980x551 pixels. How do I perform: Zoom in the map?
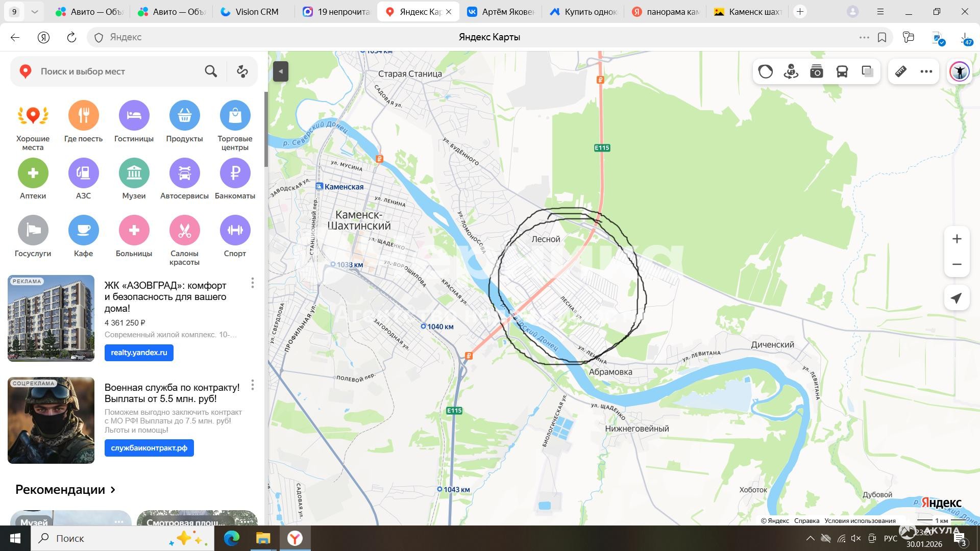[x=957, y=239]
